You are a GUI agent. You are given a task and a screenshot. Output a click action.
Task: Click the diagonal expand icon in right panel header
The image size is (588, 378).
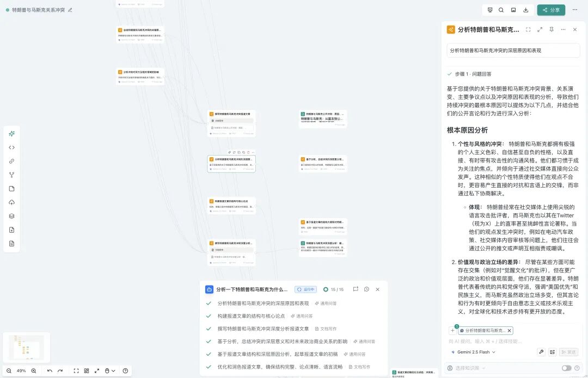click(540, 29)
